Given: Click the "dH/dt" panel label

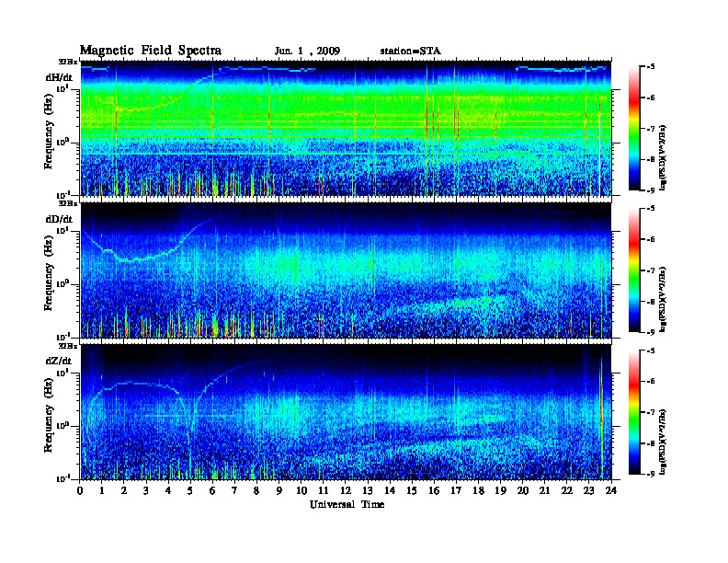Looking at the screenshot, I should tap(59, 77).
